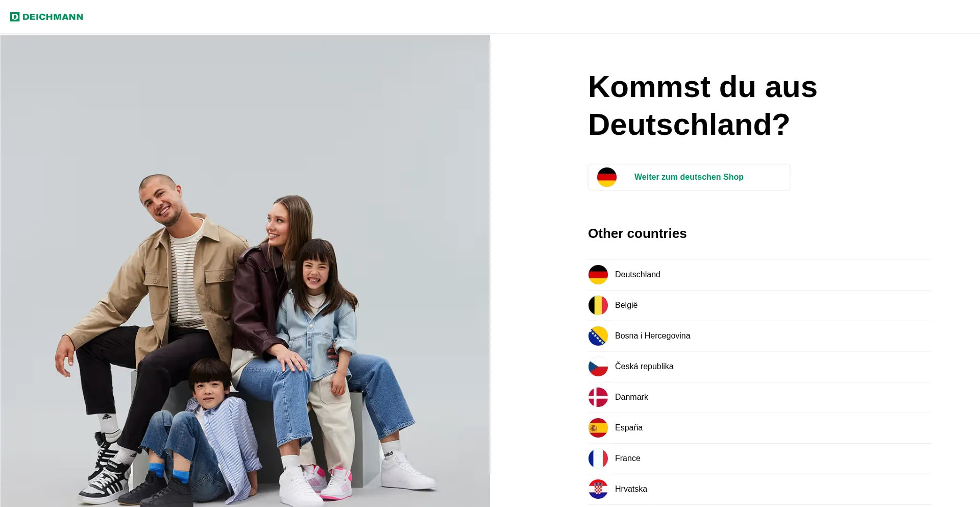Click the Spanish flag icon
980x507 pixels.
pyautogui.click(x=598, y=428)
